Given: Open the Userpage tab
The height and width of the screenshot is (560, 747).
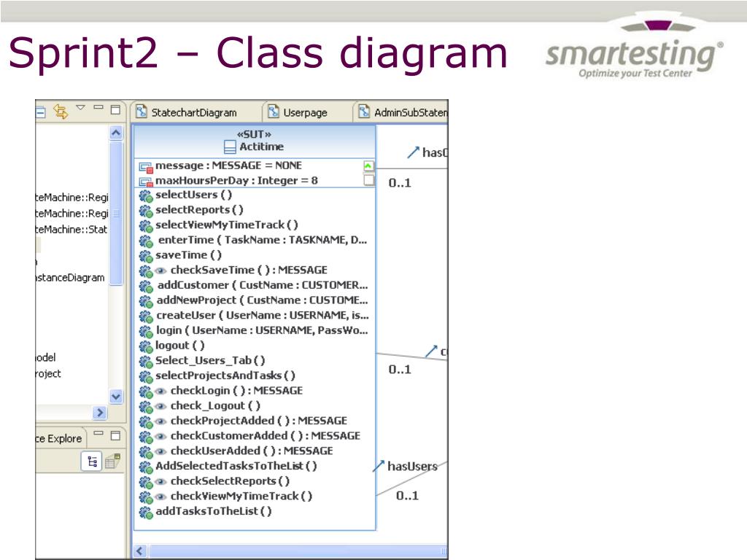Looking at the screenshot, I should coord(305,112).
